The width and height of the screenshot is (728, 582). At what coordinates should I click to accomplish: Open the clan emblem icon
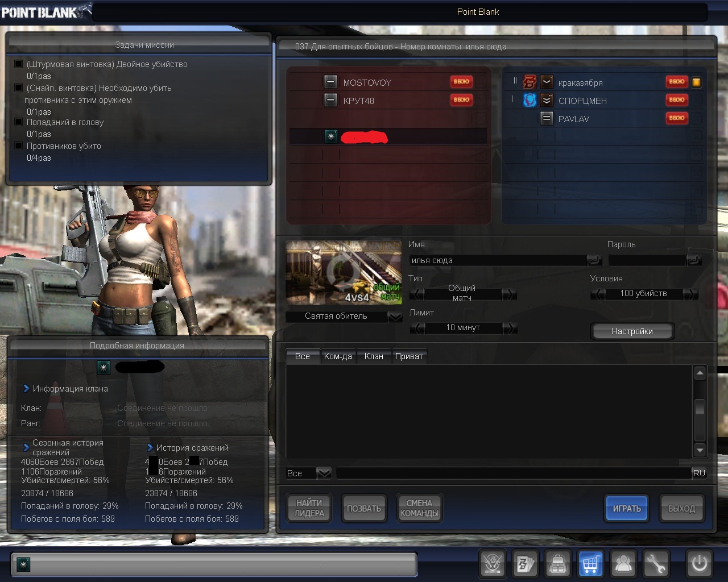pos(493,564)
